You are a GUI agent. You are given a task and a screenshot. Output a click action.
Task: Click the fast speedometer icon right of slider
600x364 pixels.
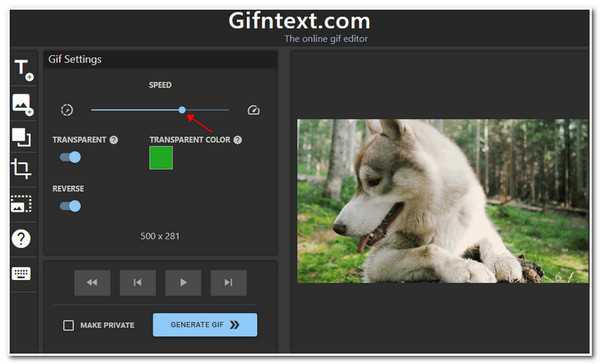point(253,110)
